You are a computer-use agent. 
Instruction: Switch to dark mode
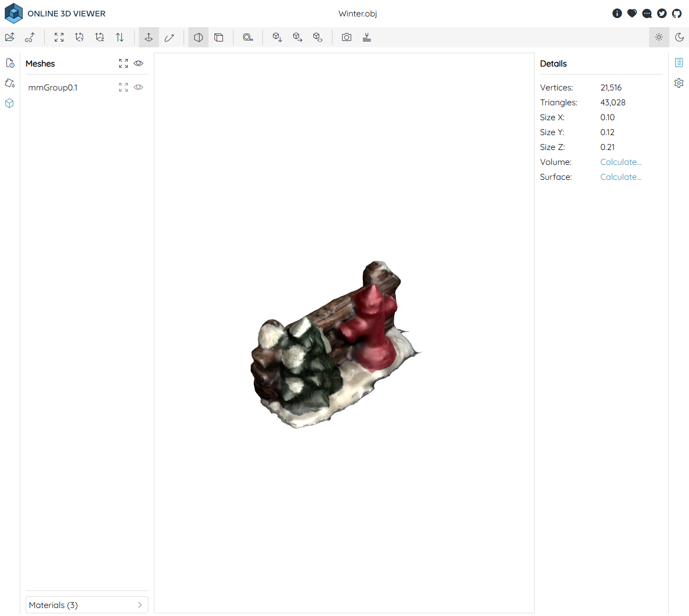coord(679,37)
